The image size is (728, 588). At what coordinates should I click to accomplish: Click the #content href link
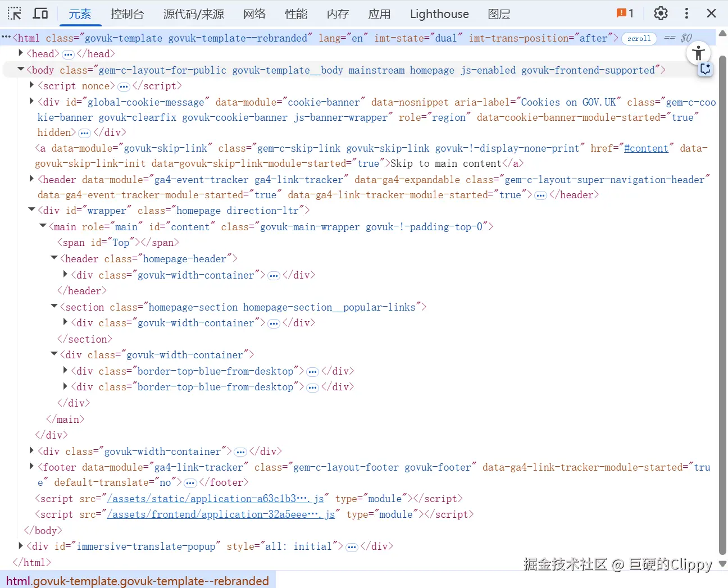(x=647, y=148)
